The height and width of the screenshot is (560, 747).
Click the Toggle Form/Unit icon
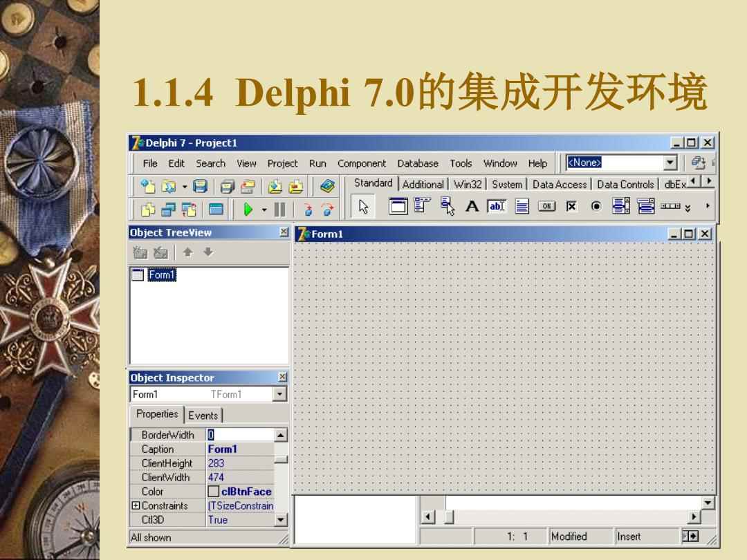(189, 209)
